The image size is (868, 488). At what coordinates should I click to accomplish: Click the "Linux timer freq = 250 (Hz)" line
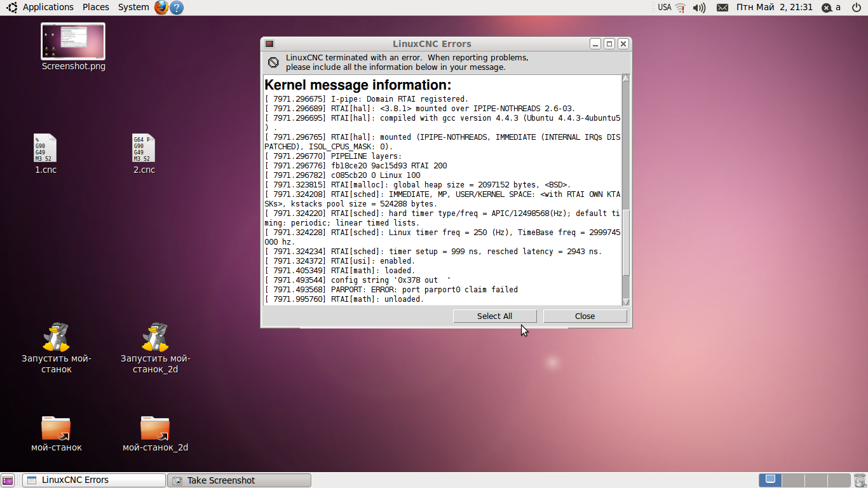pyautogui.click(x=443, y=237)
